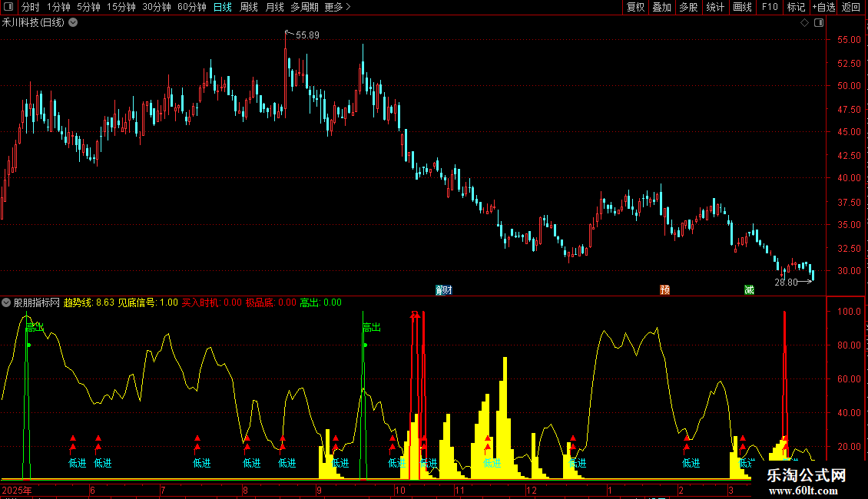Open F10 company information
The height and width of the screenshot is (499, 868).
pos(770,7)
